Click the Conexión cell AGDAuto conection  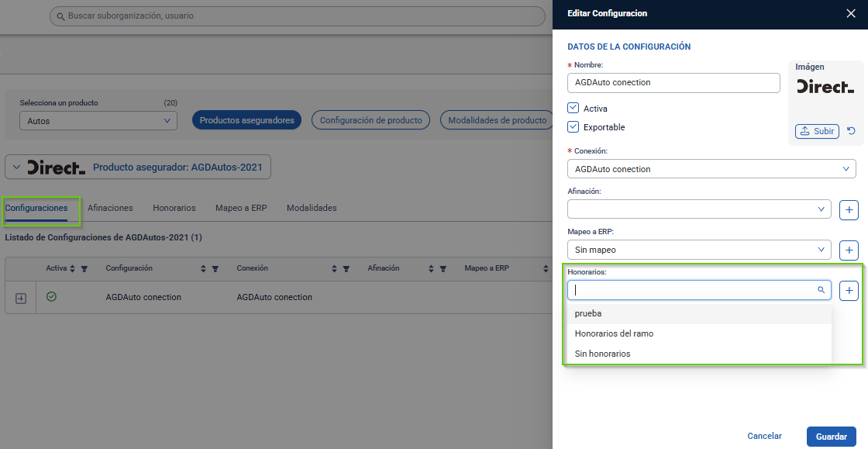(x=274, y=297)
